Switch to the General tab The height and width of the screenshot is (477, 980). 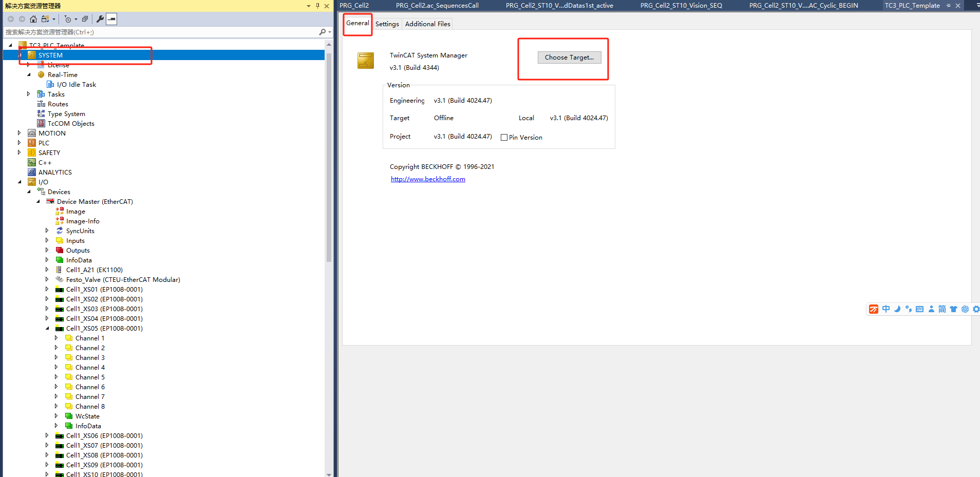pos(357,23)
